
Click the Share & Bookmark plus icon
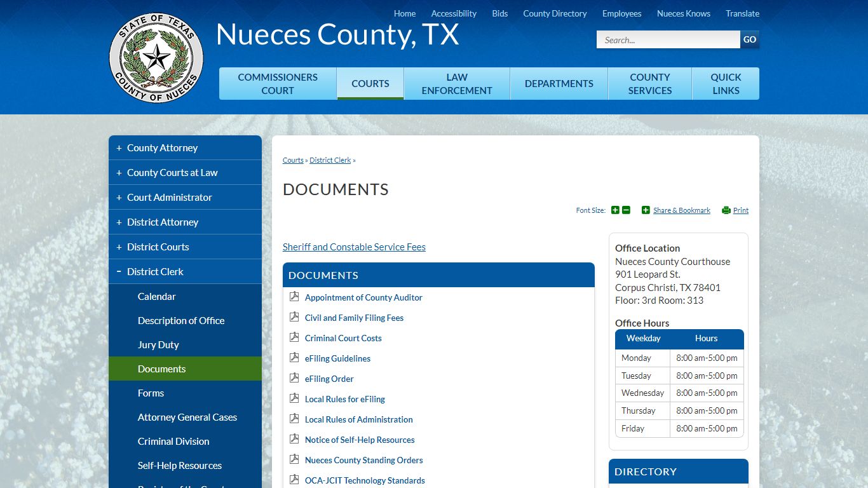(x=646, y=210)
